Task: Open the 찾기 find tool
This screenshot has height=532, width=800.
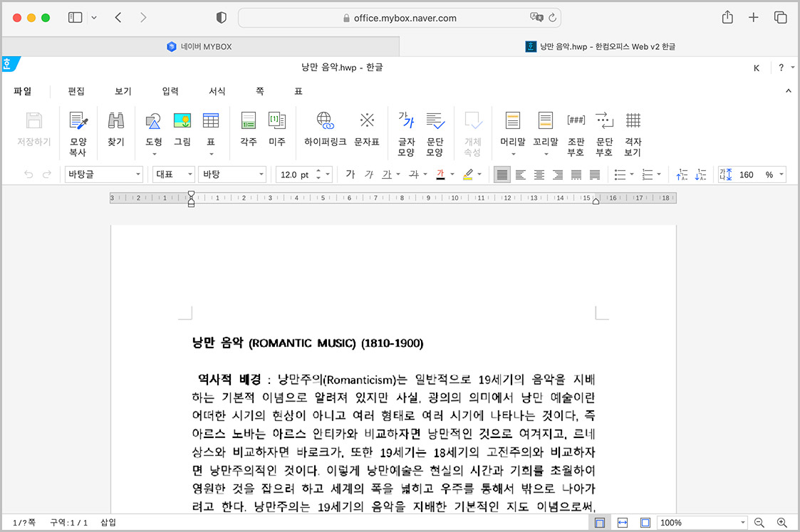Action: (116, 128)
